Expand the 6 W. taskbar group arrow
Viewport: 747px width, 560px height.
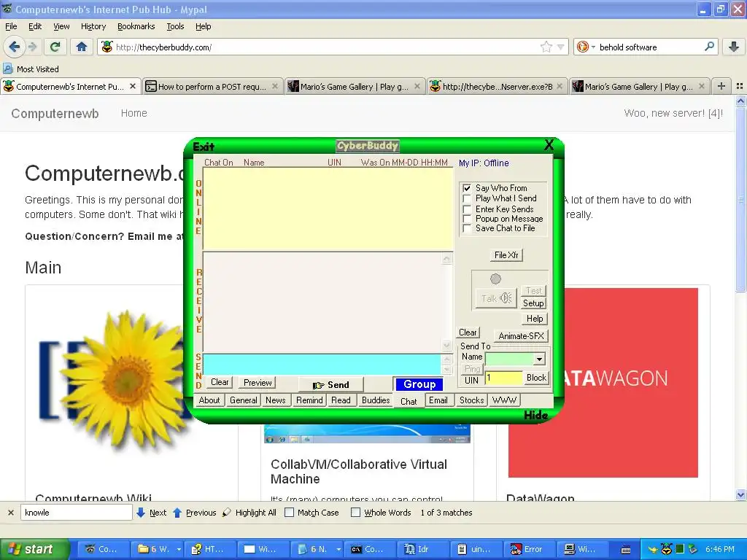(179, 549)
